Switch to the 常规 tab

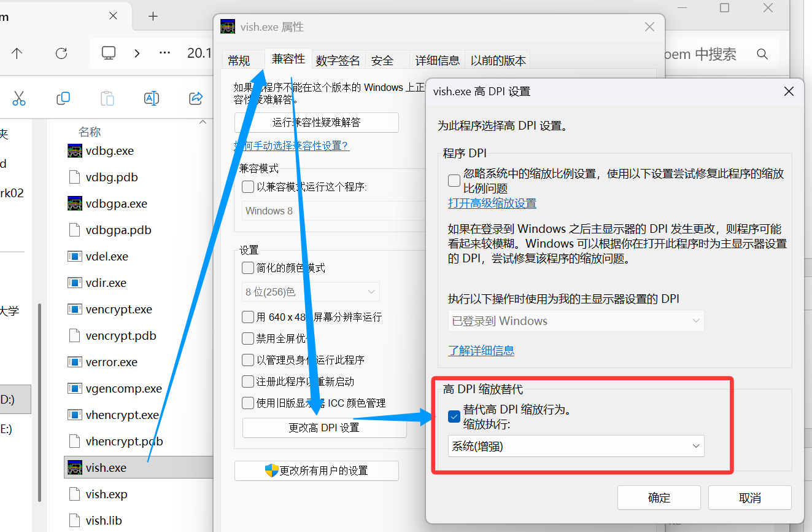[239, 60]
